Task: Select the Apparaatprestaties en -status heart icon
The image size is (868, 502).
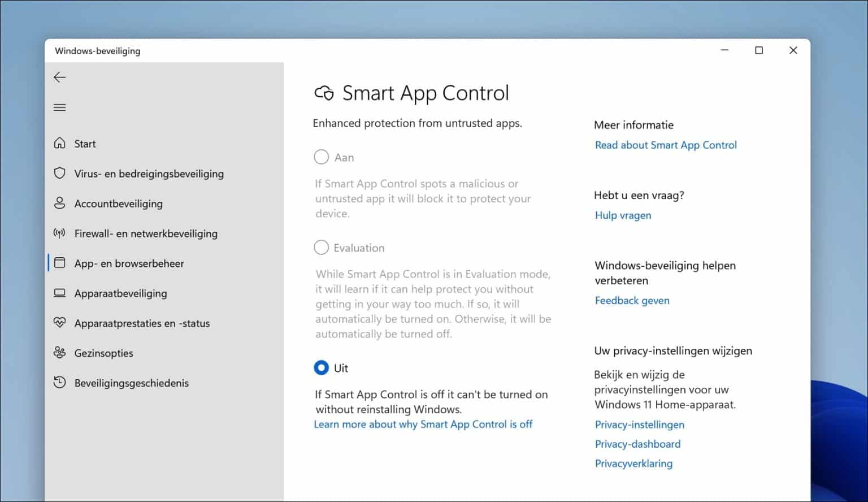Action: click(60, 323)
